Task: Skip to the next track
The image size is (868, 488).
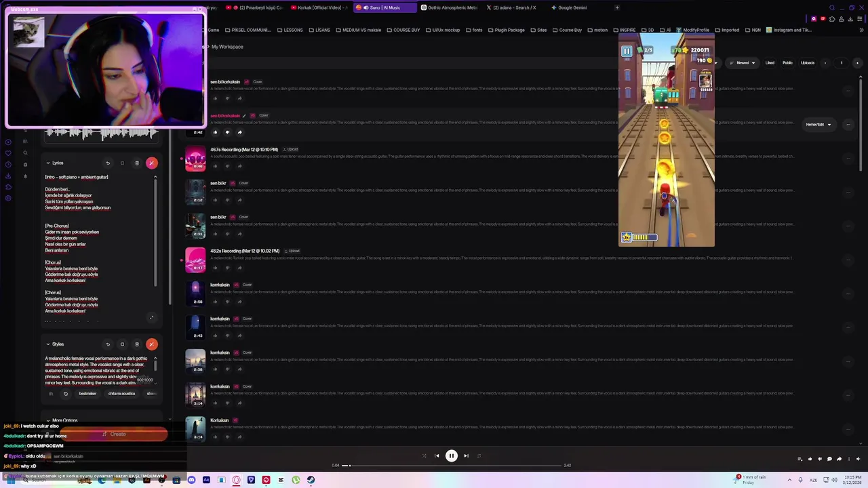Action: coord(466,456)
